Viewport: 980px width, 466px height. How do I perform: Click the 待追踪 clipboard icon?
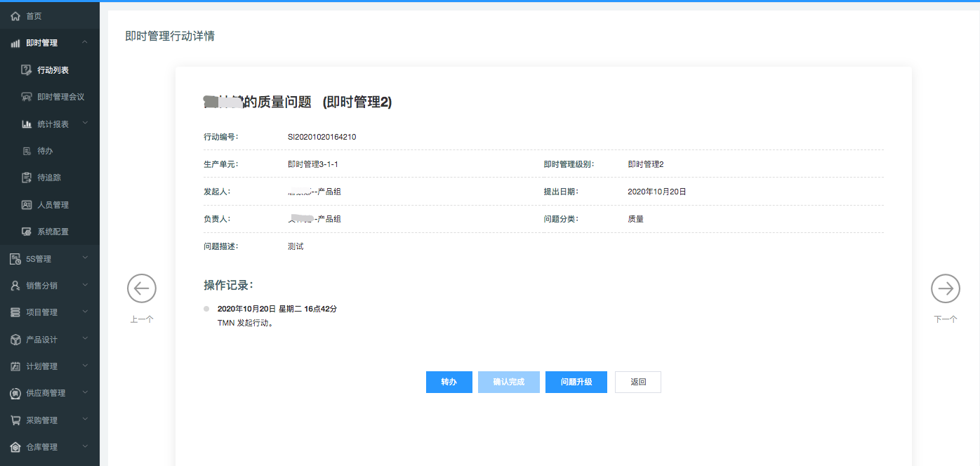pos(27,178)
